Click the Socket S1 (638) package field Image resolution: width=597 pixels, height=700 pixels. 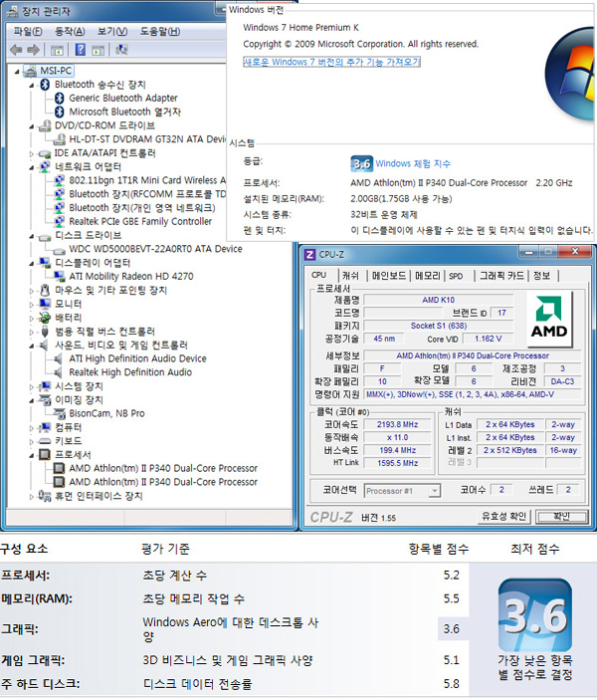[x=438, y=326]
